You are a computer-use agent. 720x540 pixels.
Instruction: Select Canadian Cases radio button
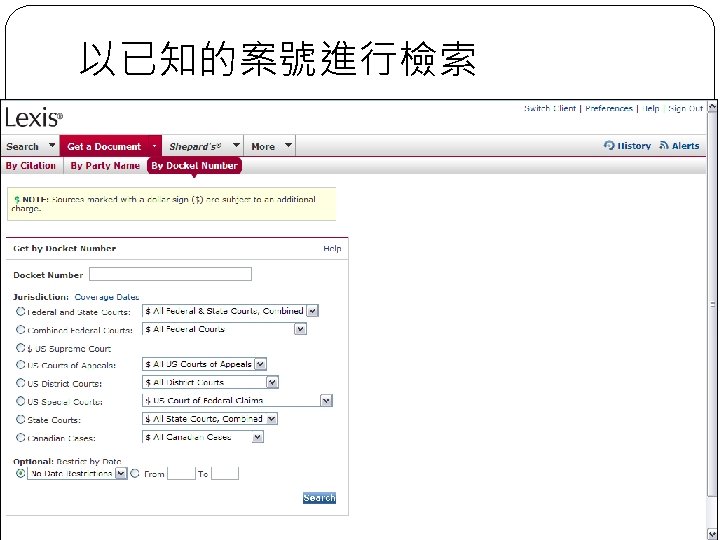point(20,437)
